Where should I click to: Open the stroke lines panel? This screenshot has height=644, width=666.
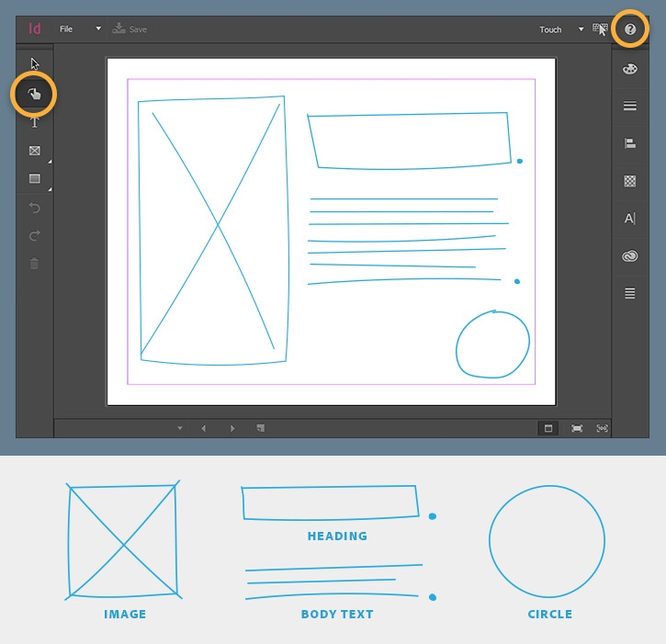coord(630,106)
